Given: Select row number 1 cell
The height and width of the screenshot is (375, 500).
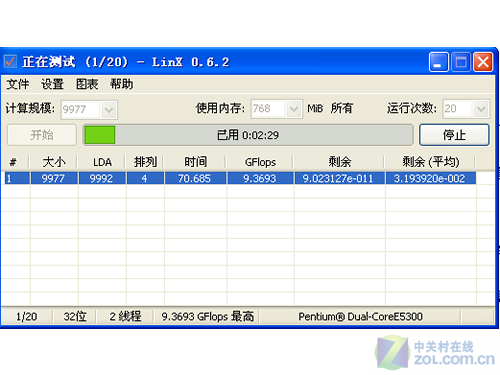Looking at the screenshot, I should pos(16,178).
